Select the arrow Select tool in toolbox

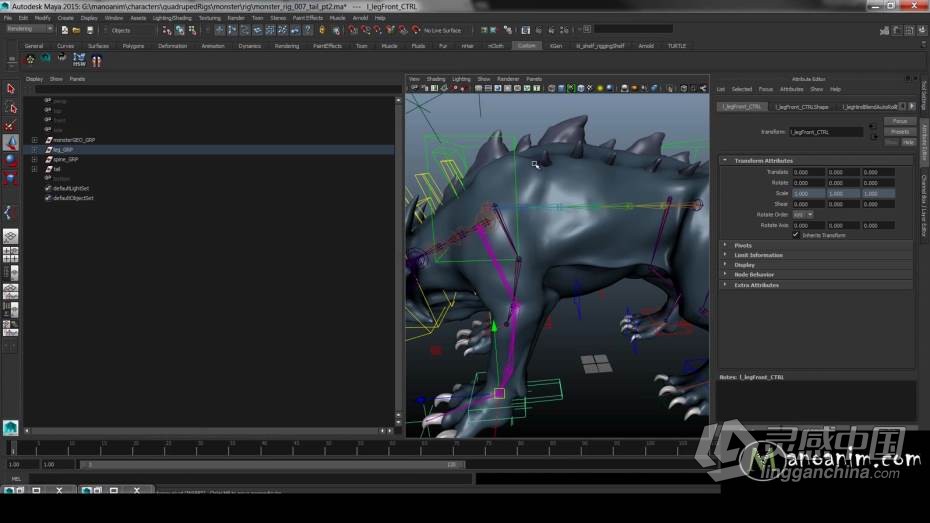[x=10, y=88]
